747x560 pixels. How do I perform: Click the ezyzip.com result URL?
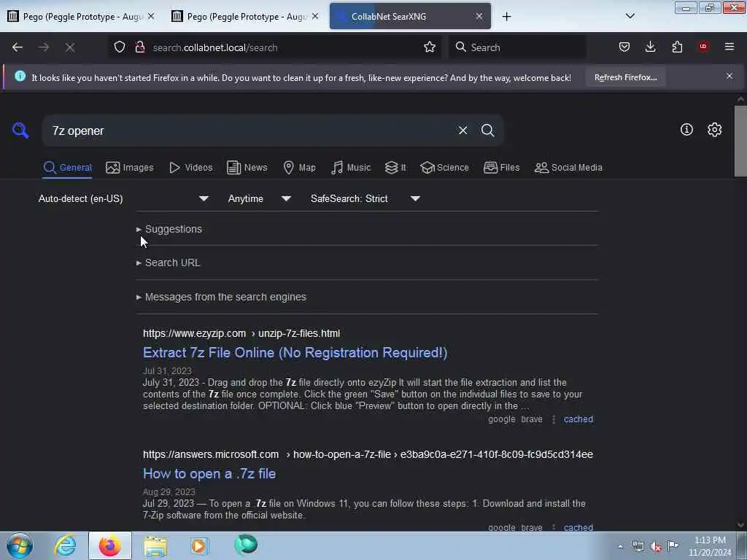tap(241, 333)
